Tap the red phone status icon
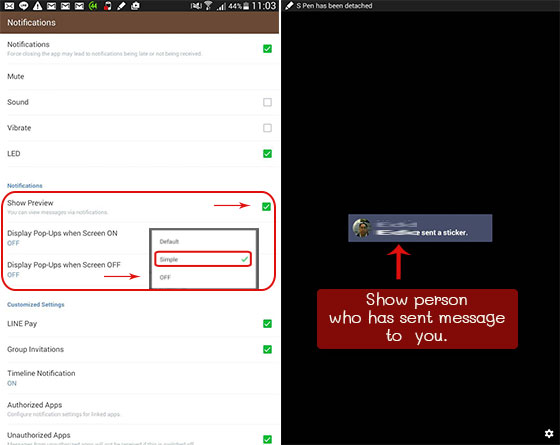This screenshot has height=445, width=560. pyautogui.click(x=108, y=6)
